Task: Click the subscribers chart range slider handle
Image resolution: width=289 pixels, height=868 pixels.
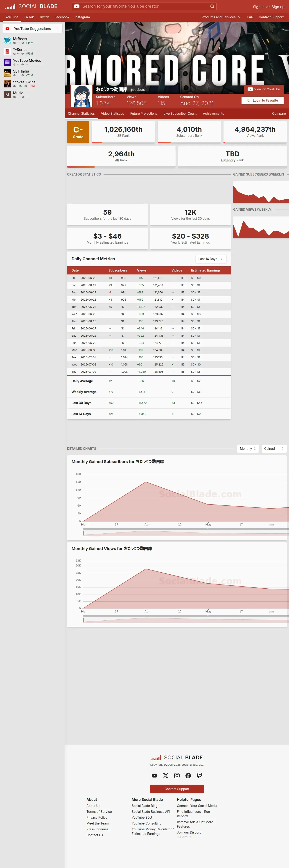Action: click(x=84, y=532)
